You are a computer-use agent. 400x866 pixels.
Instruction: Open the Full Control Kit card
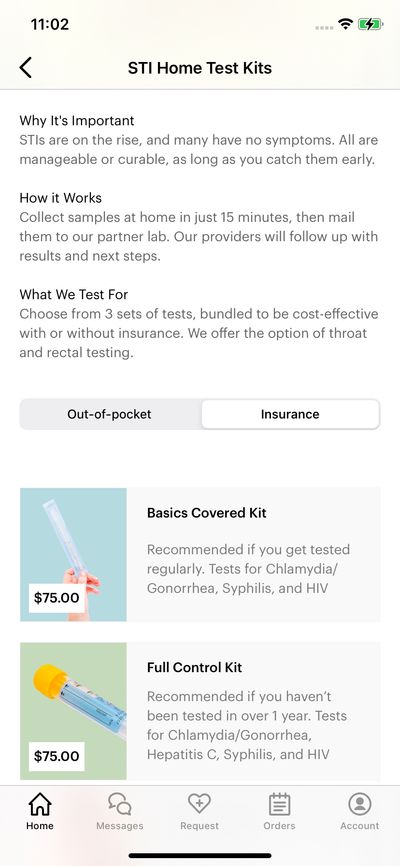200,711
